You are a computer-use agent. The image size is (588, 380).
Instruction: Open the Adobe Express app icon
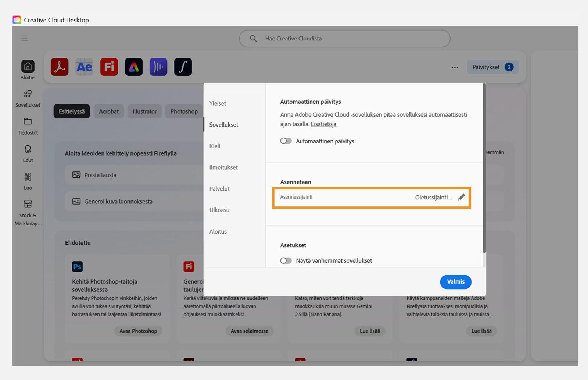134,67
